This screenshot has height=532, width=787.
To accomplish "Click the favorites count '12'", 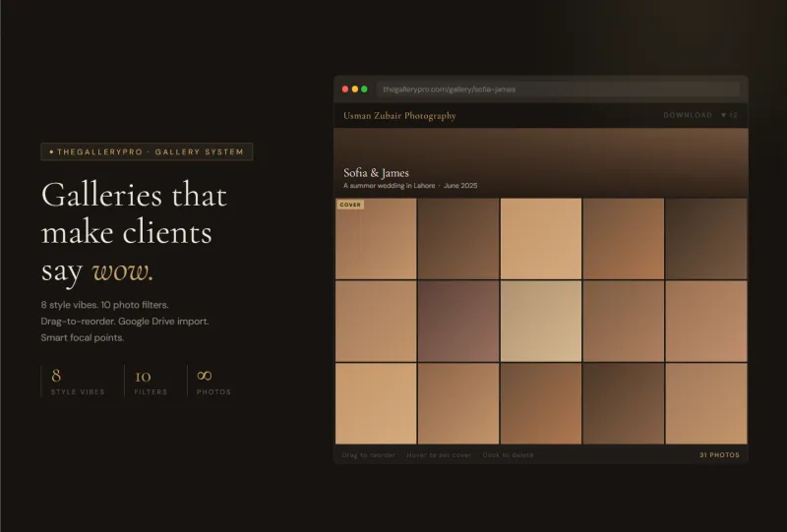I will pos(733,115).
